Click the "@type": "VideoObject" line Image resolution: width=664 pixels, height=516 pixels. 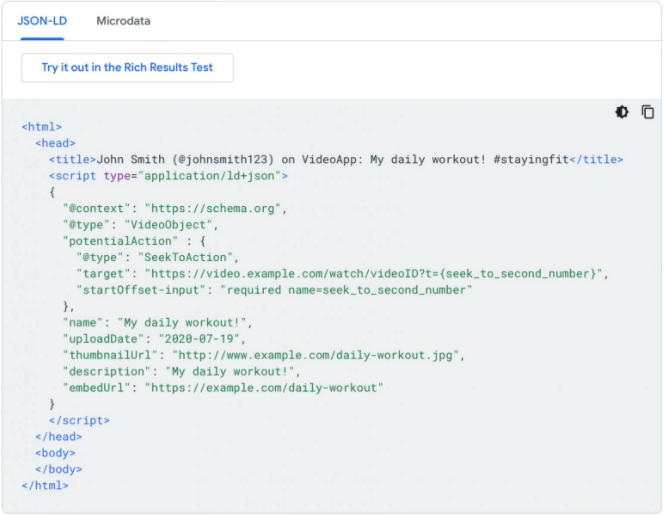tap(140, 225)
